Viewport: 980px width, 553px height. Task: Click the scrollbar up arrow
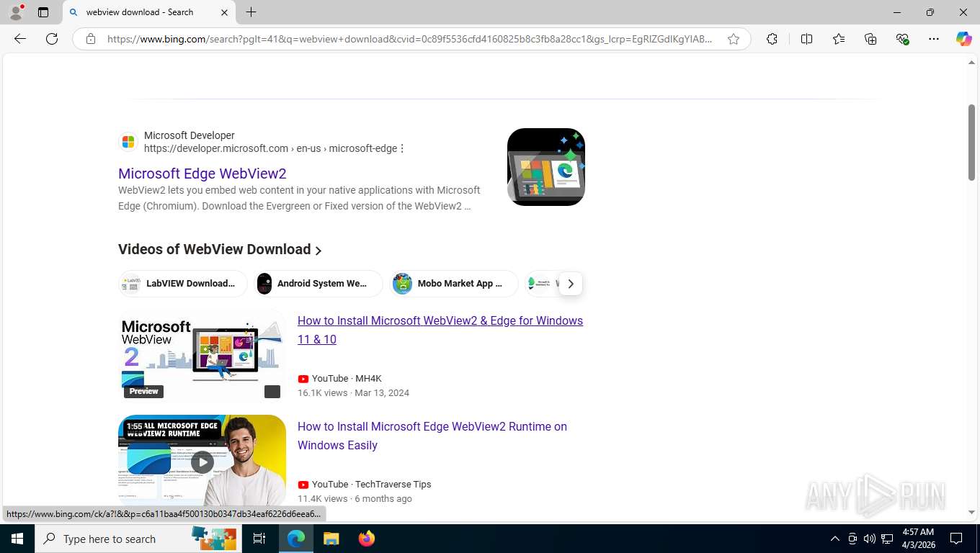click(x=971, y=63)
